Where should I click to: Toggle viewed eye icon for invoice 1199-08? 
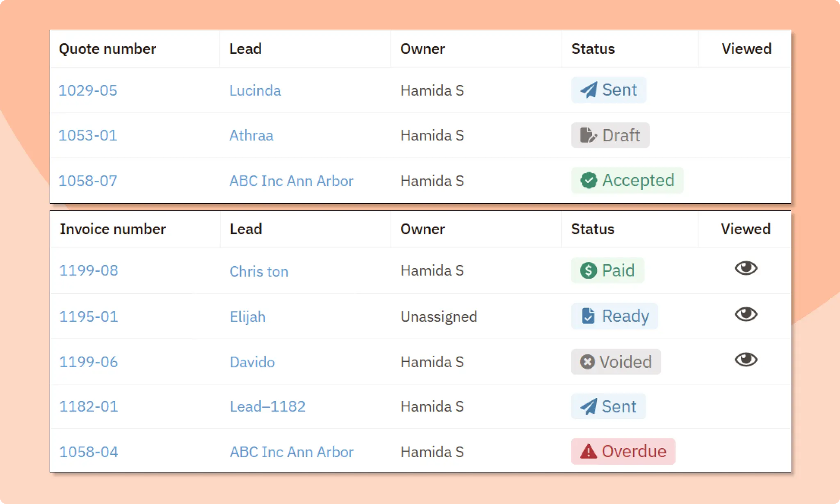[745, 268]
